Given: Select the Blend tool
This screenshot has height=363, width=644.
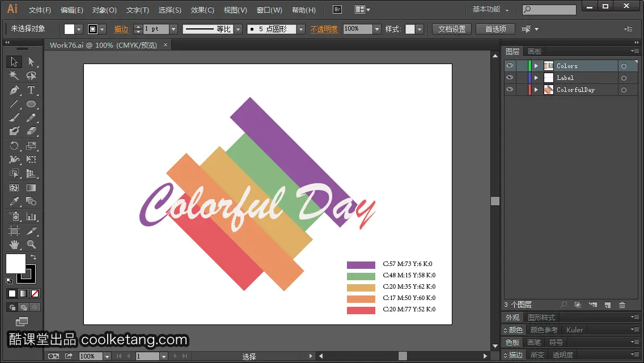Looking at the screenshot, I should [31, 201].
